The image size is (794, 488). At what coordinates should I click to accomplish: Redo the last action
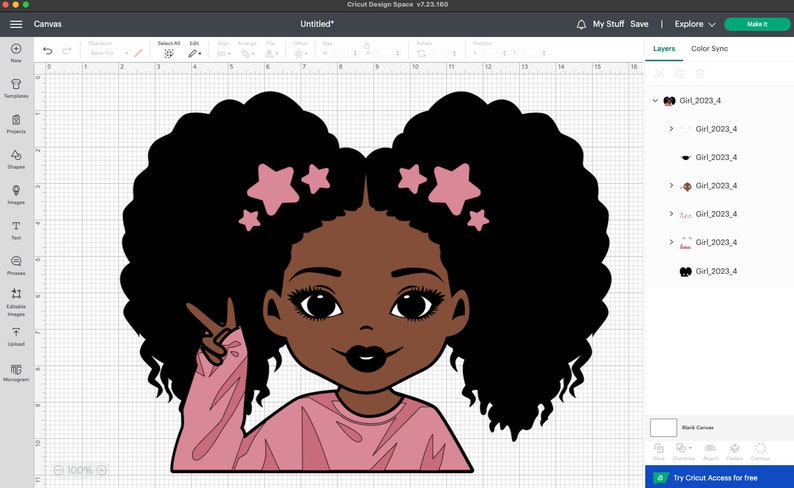tap(67, 51)
